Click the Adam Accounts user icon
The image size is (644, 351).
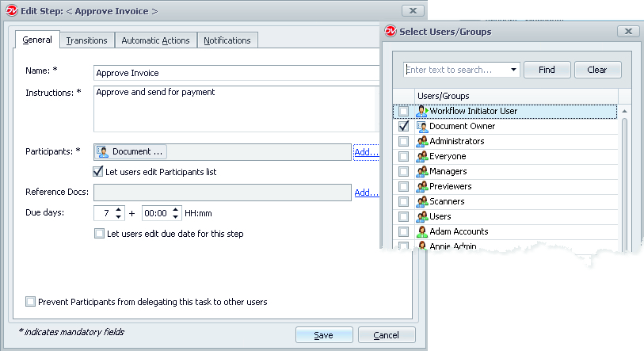click(421, 232)
